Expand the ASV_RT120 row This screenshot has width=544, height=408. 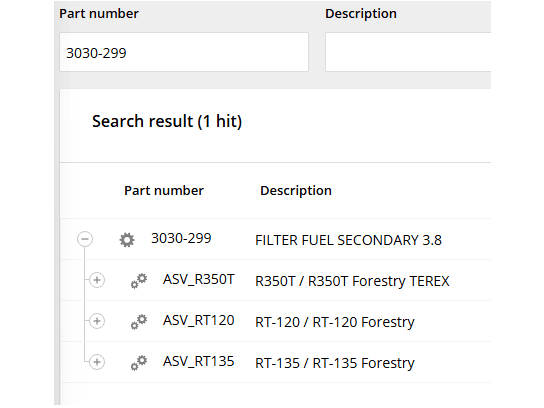coord(97,321)
